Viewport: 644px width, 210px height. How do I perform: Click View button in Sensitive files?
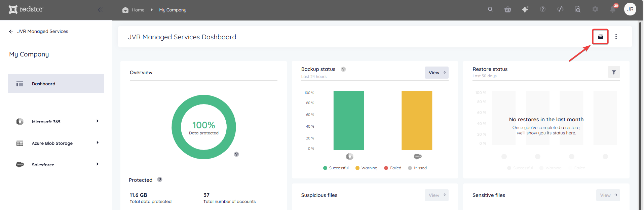point(608,195)
